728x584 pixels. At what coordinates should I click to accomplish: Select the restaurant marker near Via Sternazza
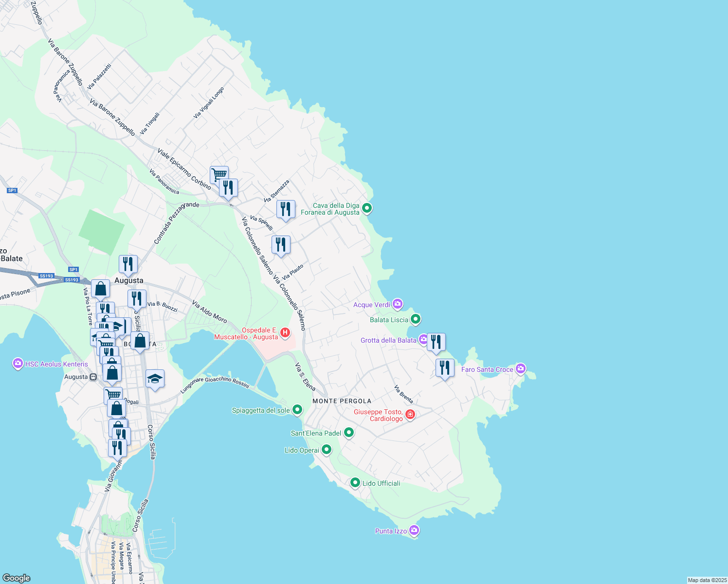286,210
